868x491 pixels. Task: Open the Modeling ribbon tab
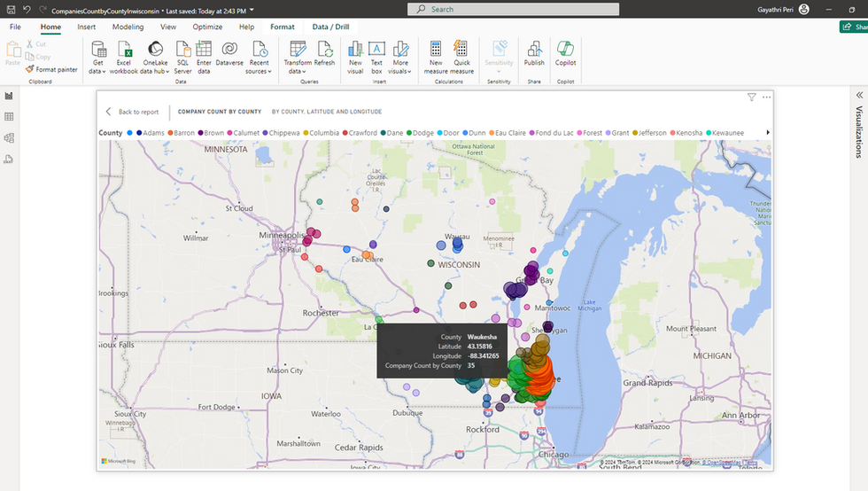tap(128, 27)
